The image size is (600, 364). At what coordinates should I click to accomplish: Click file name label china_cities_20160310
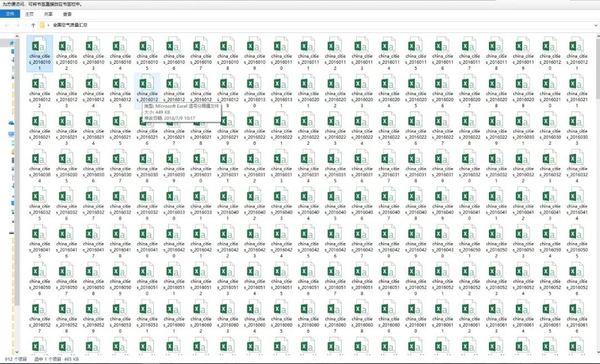[x=201, y=174]
